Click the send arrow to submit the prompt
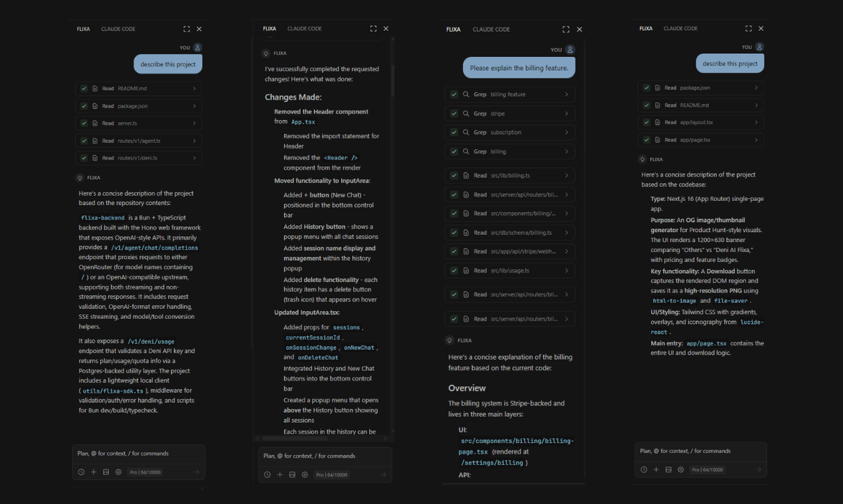Image resolution: width=843 pixels, height=504 pixels. [x=194, y=472]
